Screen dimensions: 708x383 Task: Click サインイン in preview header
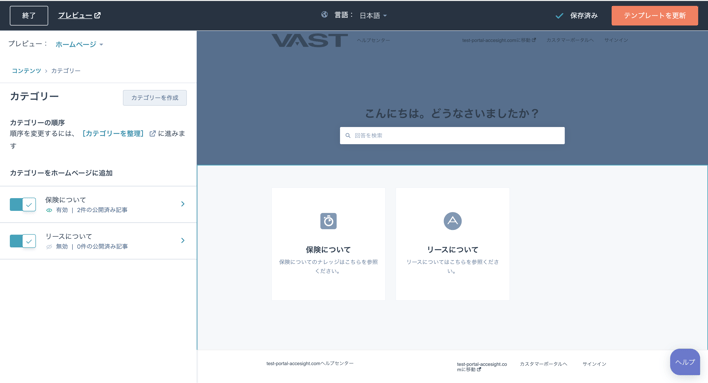[616, 40]
